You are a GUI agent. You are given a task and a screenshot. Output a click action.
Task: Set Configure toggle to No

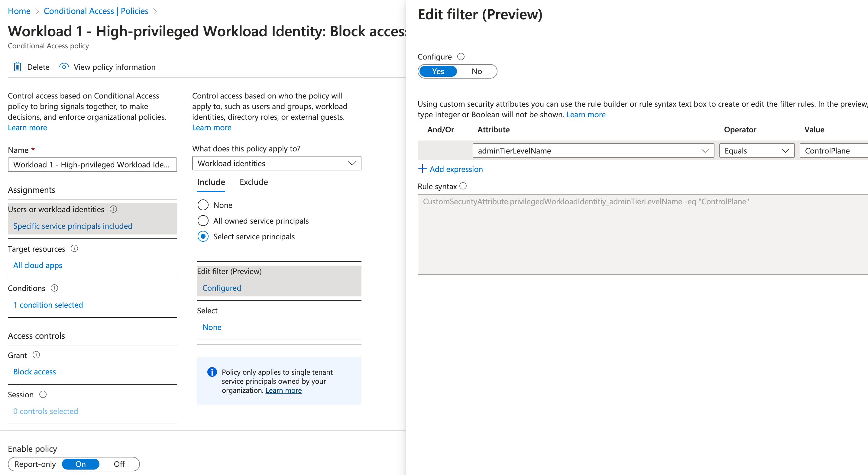(x=476, y=71)
